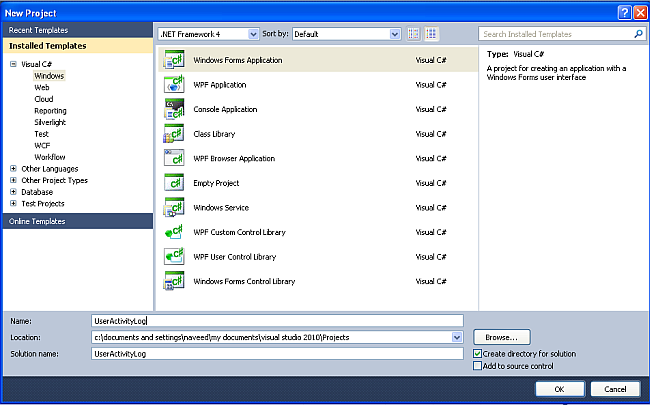Select the Web category in tree

[x=42, y=87]
